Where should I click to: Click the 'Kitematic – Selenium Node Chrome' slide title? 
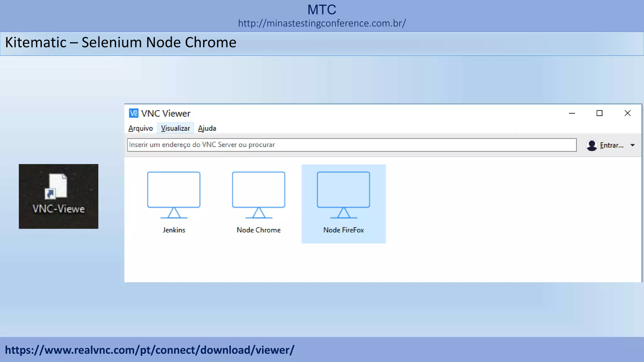coord(121,42)
